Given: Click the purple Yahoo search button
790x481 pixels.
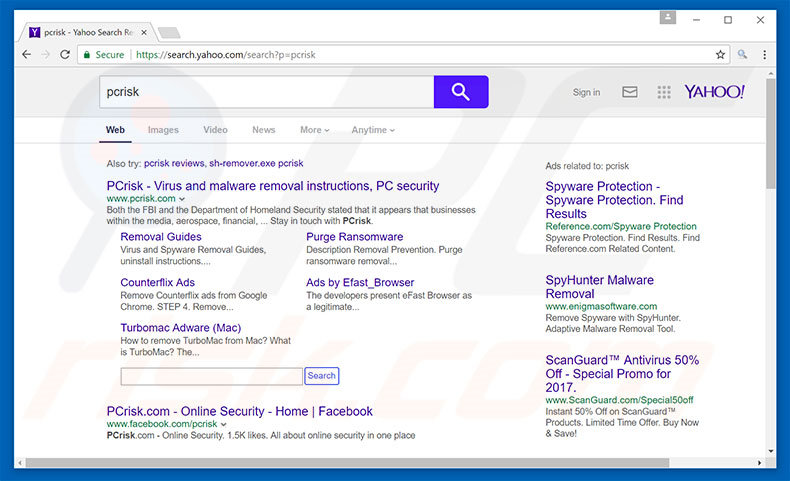Looking at the screenshot, I should pyautogui.click(x=461, y=92).
